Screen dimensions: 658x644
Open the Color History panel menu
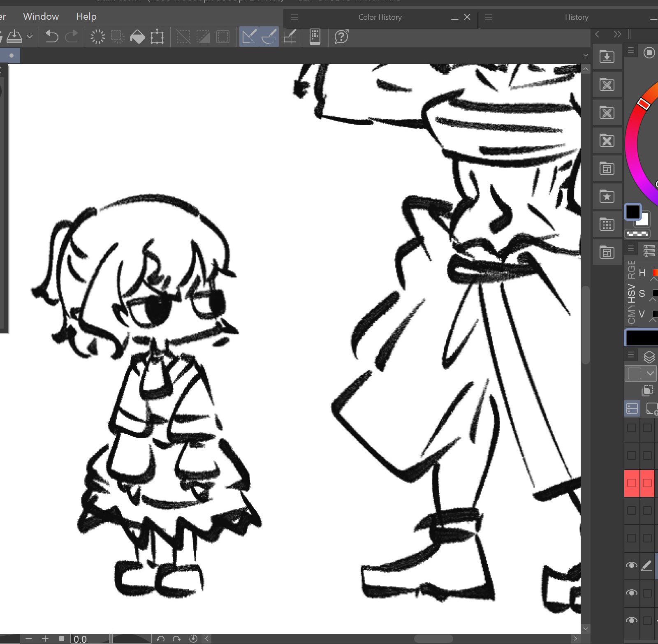point(294,17)
